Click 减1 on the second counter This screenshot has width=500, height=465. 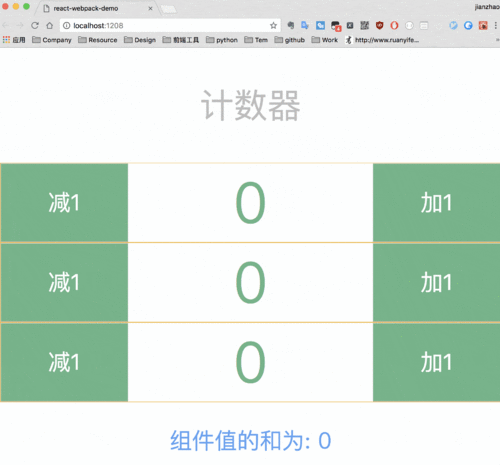(64, 282)
